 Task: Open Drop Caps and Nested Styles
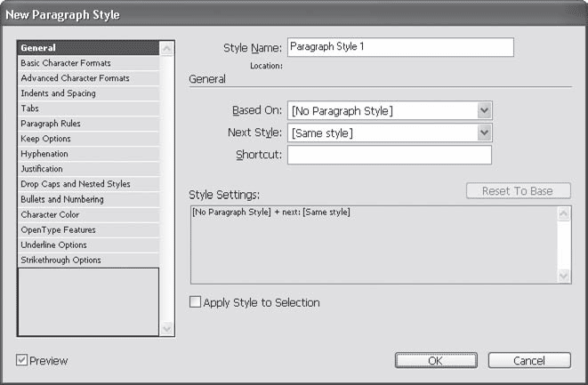(x=75, y=184)
